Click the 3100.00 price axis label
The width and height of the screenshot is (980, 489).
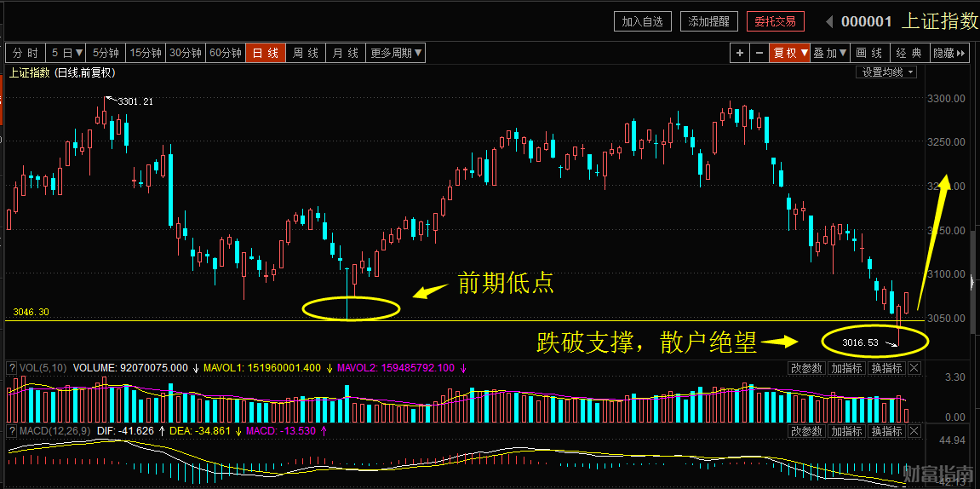(945, 273)
